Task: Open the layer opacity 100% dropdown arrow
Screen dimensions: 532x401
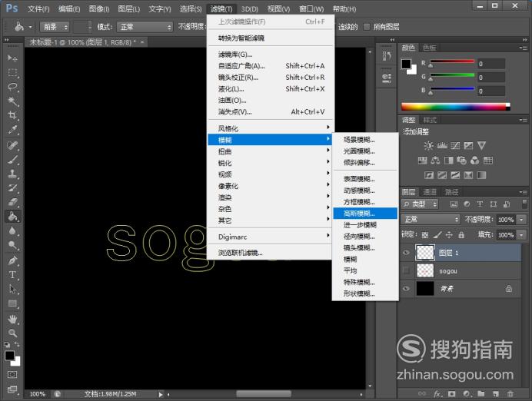Action: coord(521,220)
